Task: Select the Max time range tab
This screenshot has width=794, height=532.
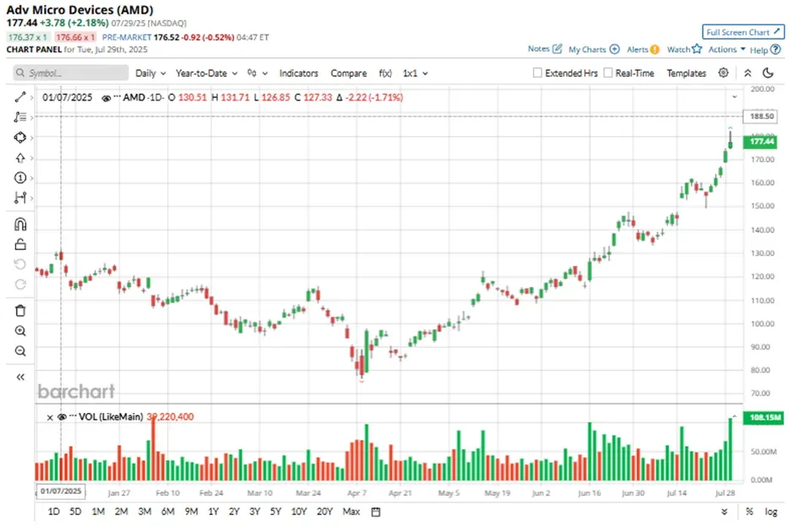Action: point(351,512)
